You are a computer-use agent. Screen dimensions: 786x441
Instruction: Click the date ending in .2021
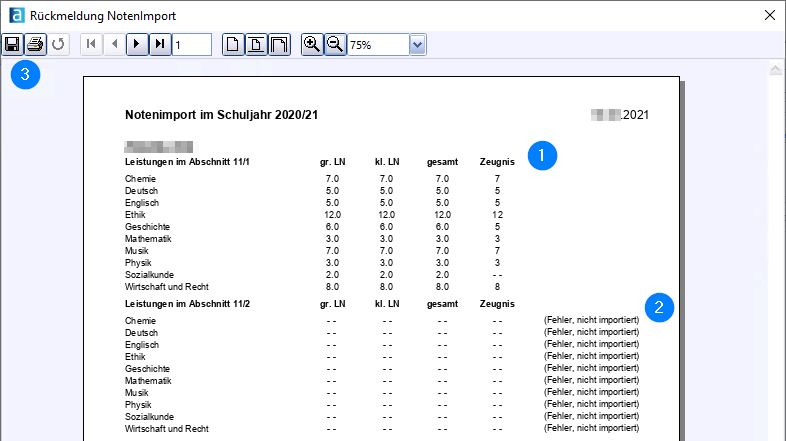[620, 115]
